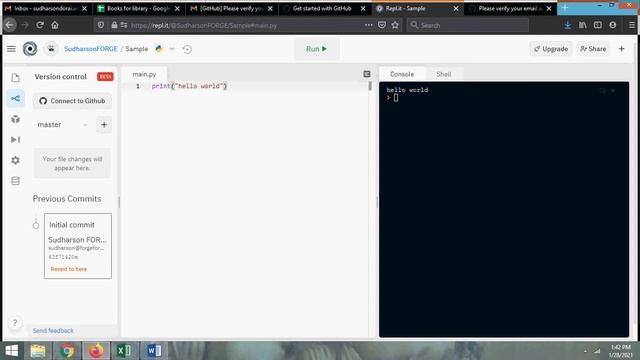
Task: Open Firefox library icon
Action: pos(582,25)
